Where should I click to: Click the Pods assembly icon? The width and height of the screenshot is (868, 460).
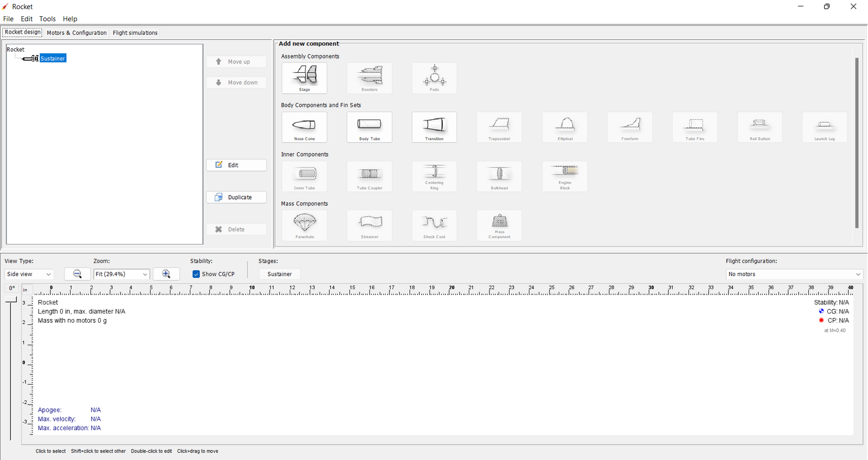(x=434, y=78)
